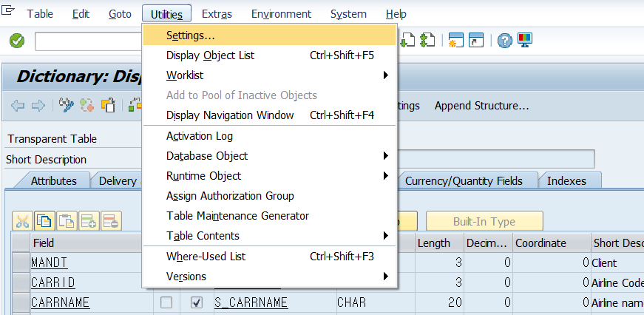644x315 pixels.
Task: Toggle the unchecked checkbox in CARRNAME row
Action: [x=166, y=302]
